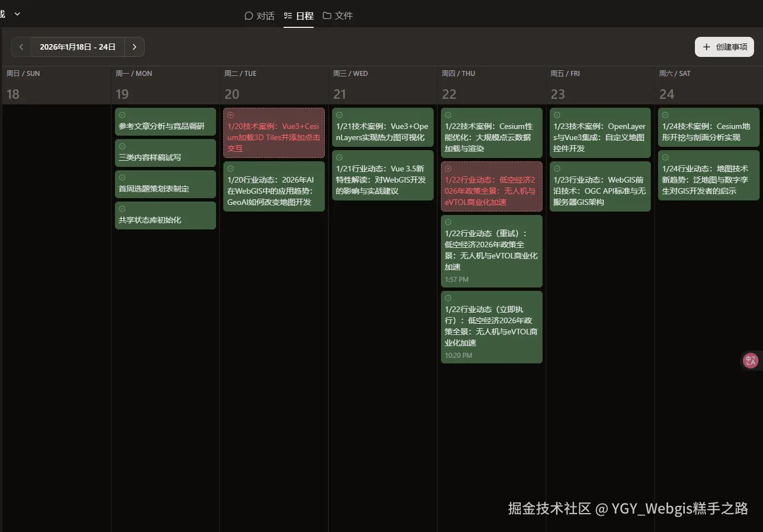Open 1/22行业动态（重试）event at 1:57 PM

point(492,251)
